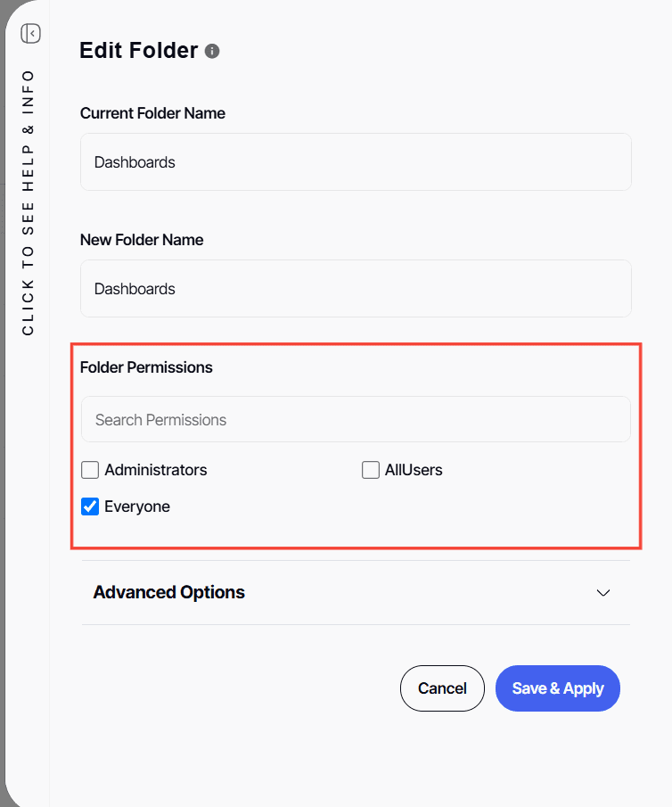Image resolution: width=672 pixels, height=807 pixels.
Task: Click the checked blue Everyone checkbox
Action: point(90,506)
